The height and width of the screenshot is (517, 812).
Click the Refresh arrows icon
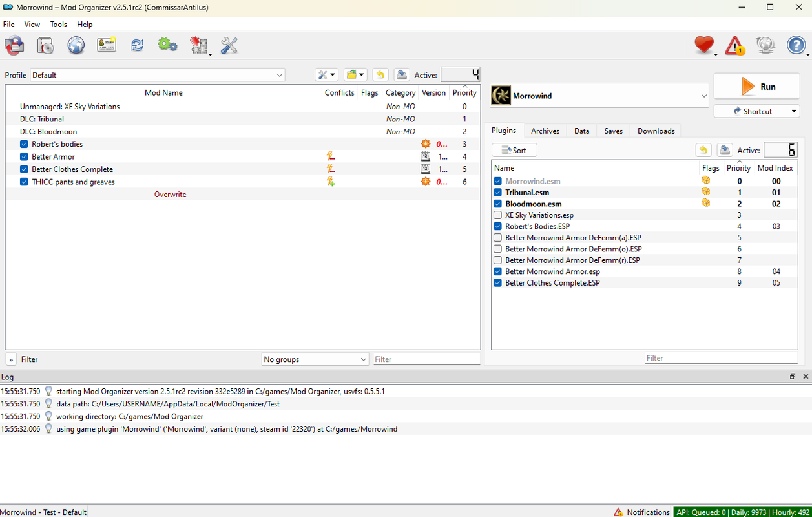137,45
